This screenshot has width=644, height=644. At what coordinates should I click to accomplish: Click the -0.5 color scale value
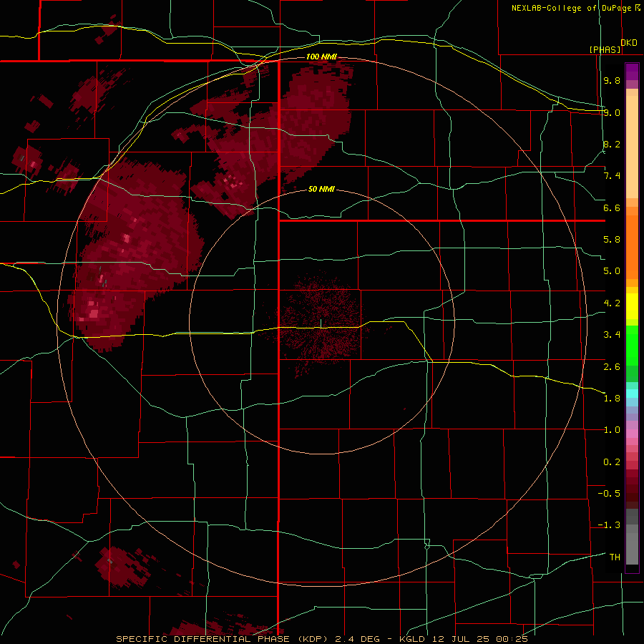coord(609,494)
